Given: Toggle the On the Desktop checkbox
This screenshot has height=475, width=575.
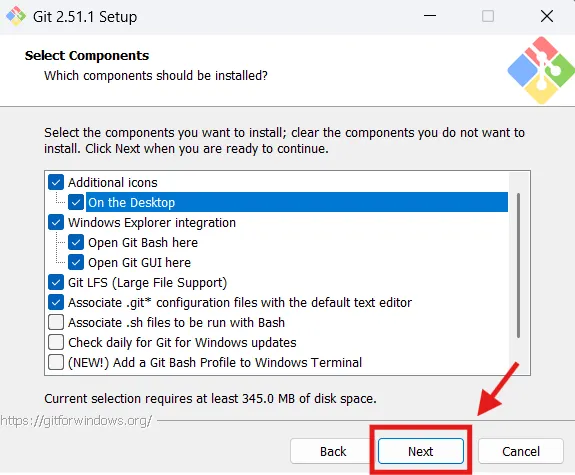Looking at the screenshot, I should 76,202.
